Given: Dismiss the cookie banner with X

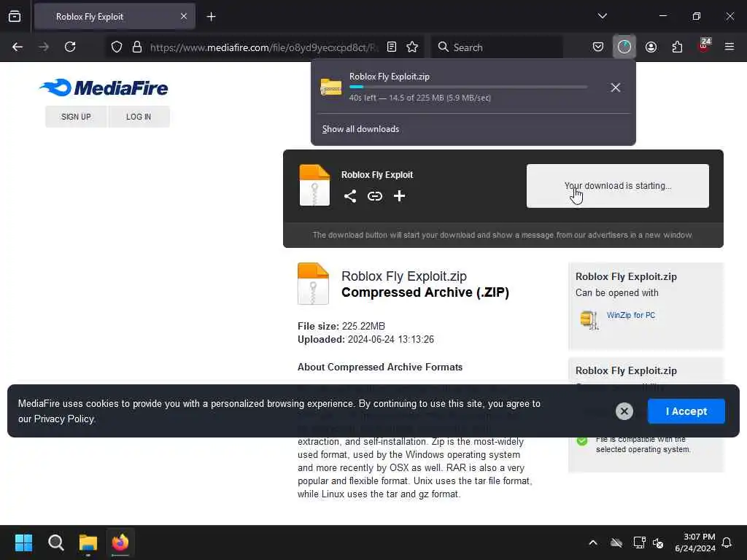Looking at the screenshot, I should tap(624, 411).
